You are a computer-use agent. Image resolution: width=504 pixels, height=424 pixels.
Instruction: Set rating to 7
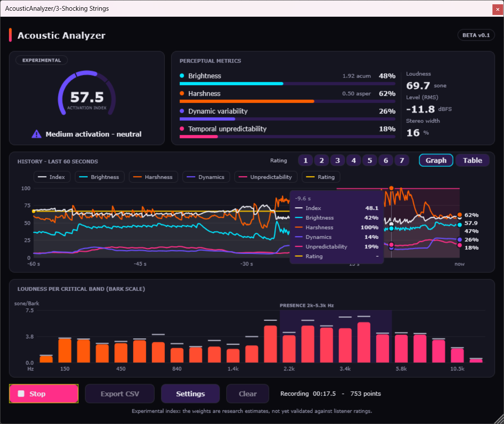tap(402, 161)
